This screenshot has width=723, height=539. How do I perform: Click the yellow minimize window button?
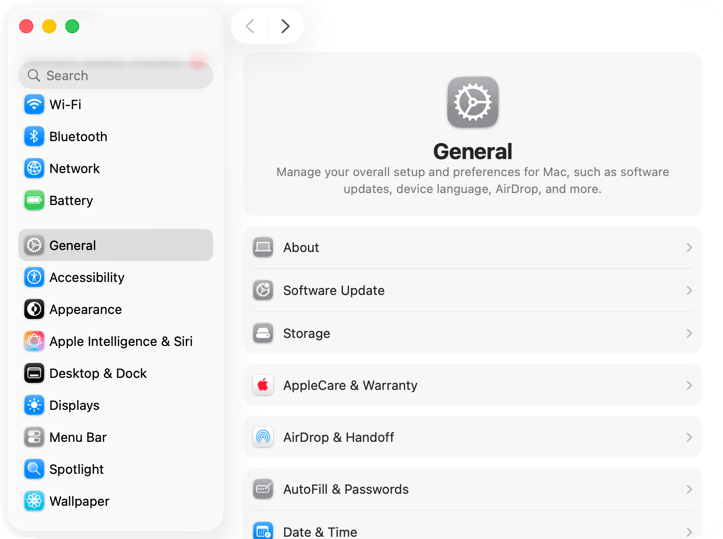[49, 26]
